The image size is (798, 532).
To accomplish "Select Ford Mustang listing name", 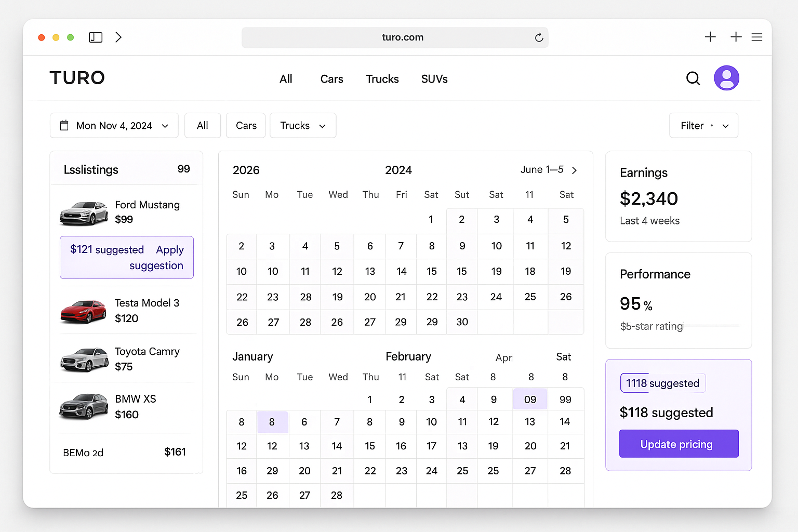I will coord(148,205).
